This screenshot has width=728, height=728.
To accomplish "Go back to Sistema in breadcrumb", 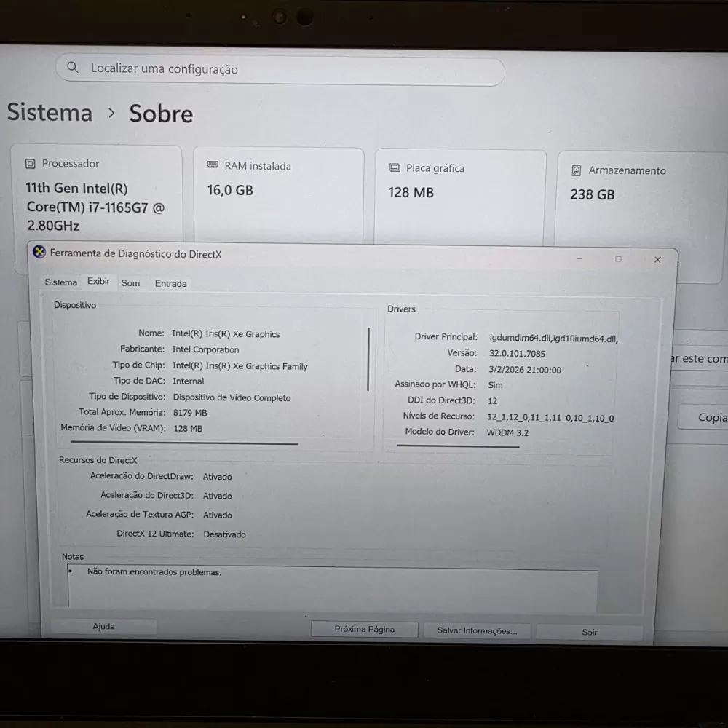I will (50, 112).
